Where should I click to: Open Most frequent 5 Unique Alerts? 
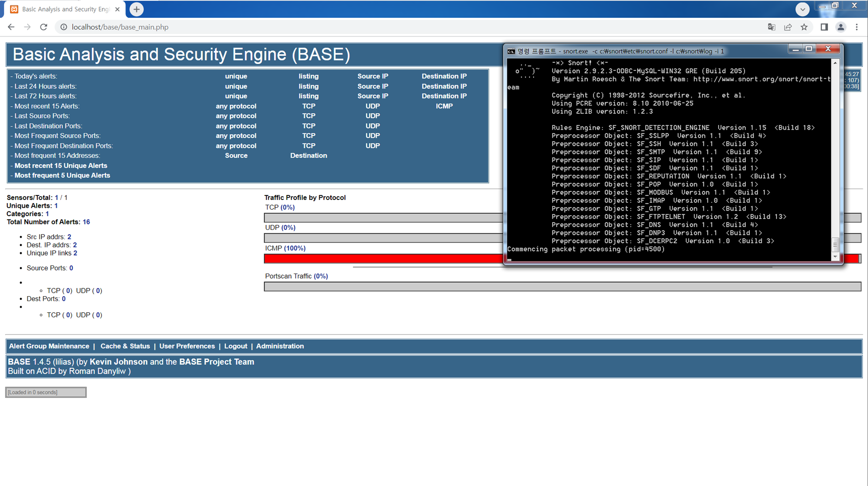pos(62,175)
